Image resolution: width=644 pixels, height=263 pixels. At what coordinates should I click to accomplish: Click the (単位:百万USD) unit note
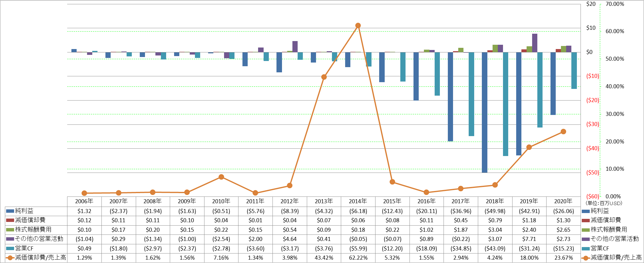pos(604,203)
